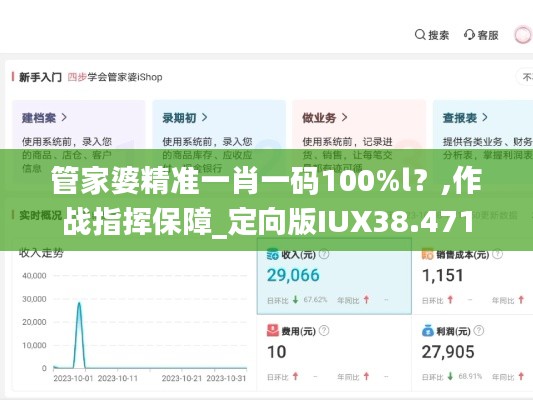533x400 pixels.
Task: Show help for 销售成本(元) question icon
Action: (498, 254)
